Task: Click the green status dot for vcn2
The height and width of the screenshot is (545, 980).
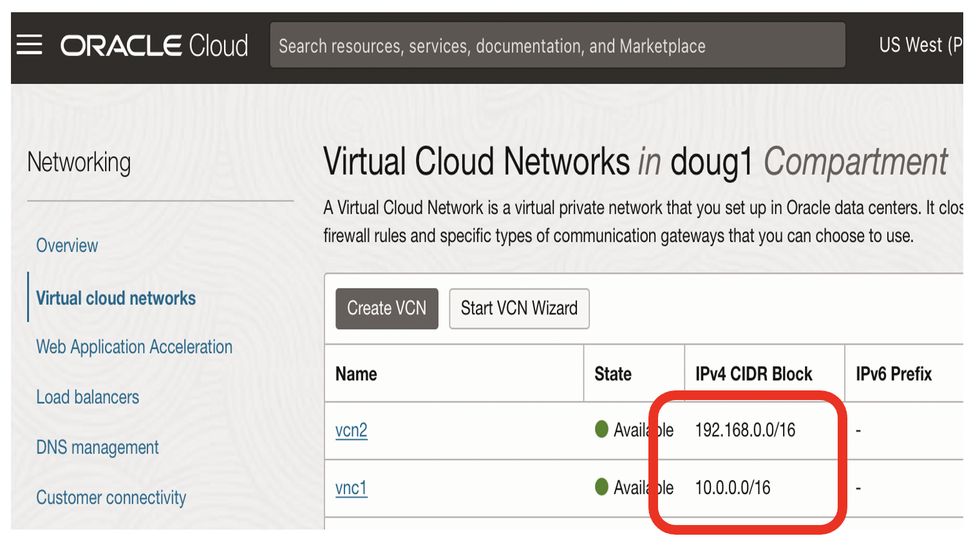Action: click(602, 429)
